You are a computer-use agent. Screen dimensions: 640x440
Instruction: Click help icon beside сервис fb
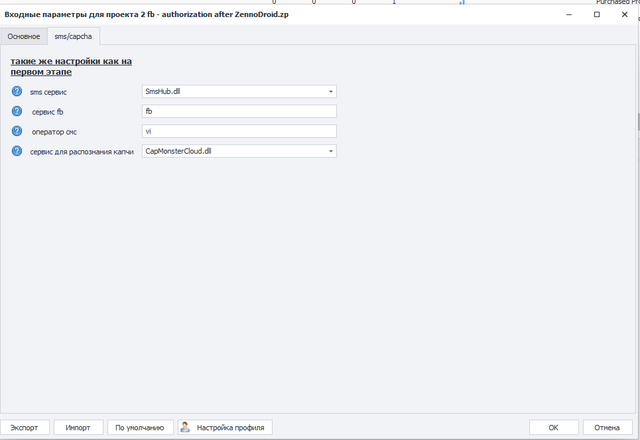pos(17,111)
